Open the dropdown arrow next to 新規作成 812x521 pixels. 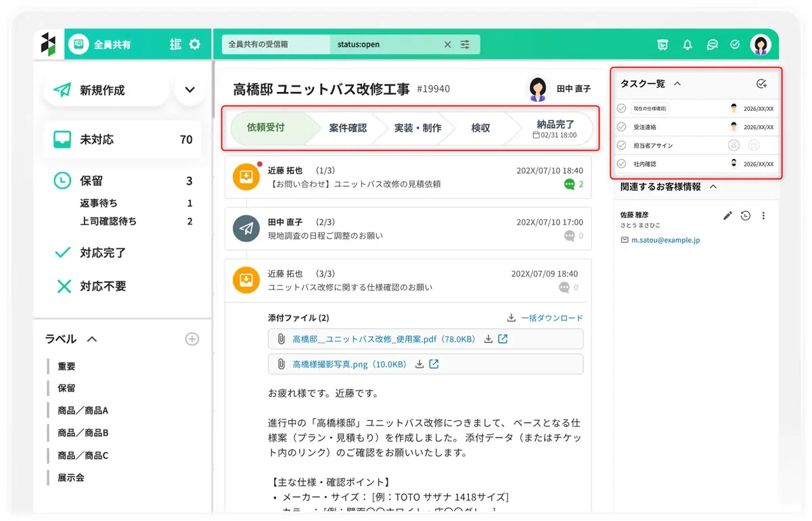coord(189,90)
